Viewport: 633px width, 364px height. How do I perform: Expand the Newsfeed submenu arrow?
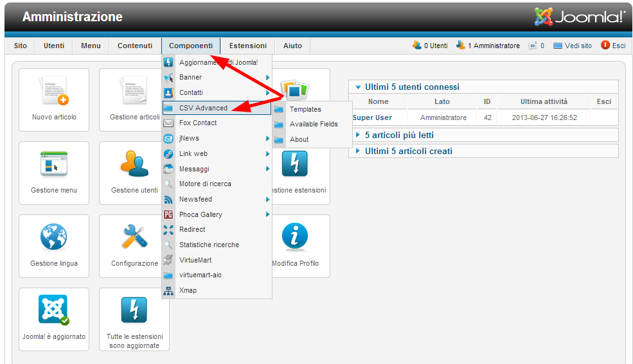(267, 199)
